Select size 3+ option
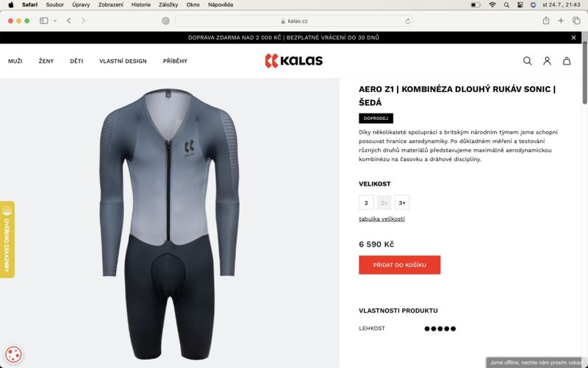 click(x=402, y=203)
